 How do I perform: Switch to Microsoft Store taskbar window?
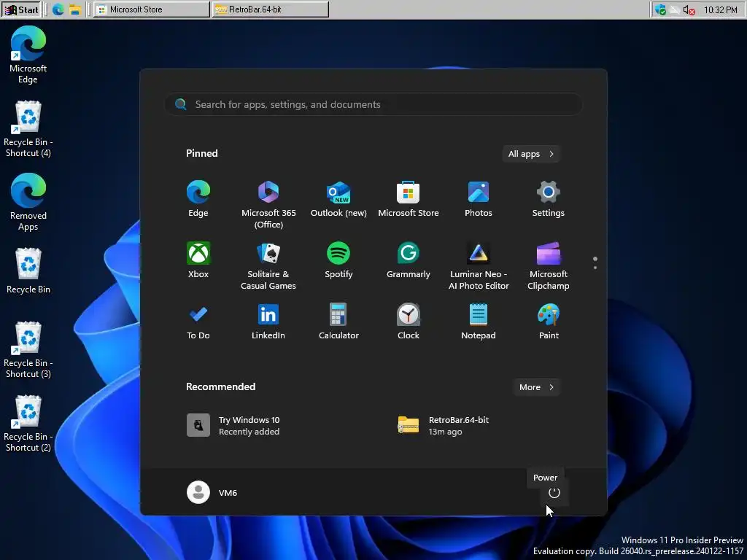coord(151,9)
